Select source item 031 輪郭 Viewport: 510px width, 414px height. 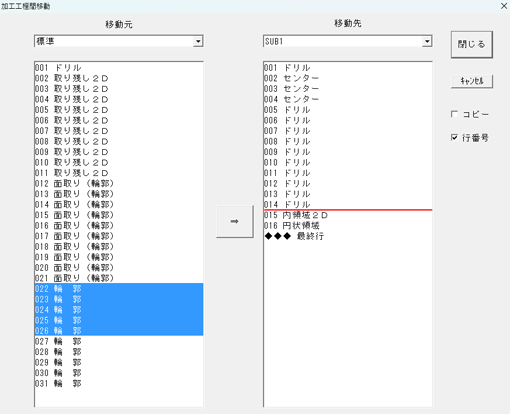click(119, 384)
